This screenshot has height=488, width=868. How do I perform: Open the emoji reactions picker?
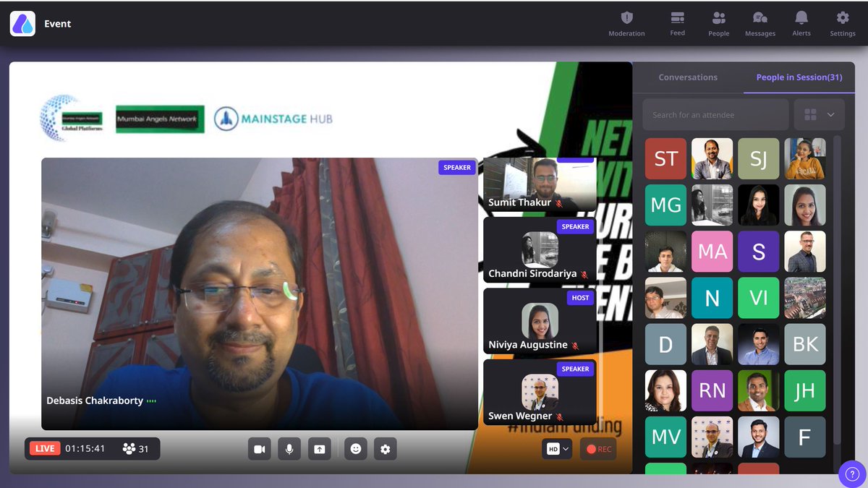pyautogui.click(x=355, y=449)
